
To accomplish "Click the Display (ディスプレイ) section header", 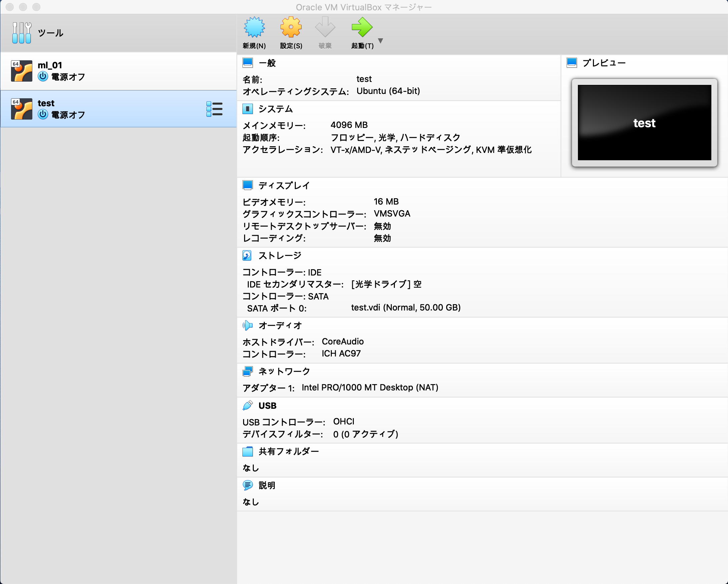I will click(x=284, y=186).
